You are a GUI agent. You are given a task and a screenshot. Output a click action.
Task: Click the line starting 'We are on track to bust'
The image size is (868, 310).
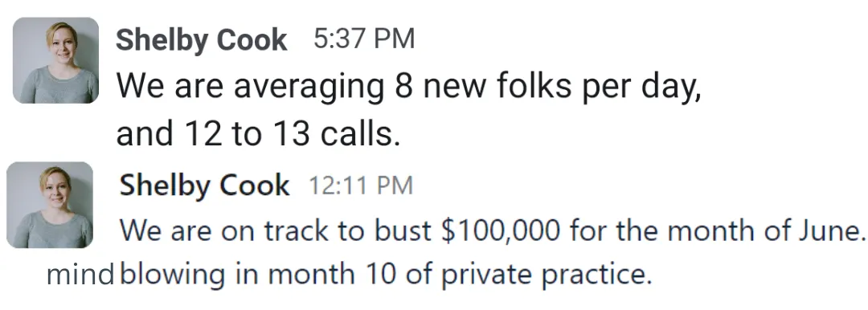pos(492,230)
